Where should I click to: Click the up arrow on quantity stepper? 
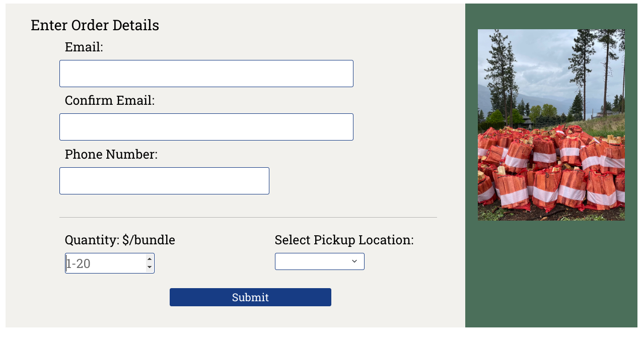pos(150,259)
